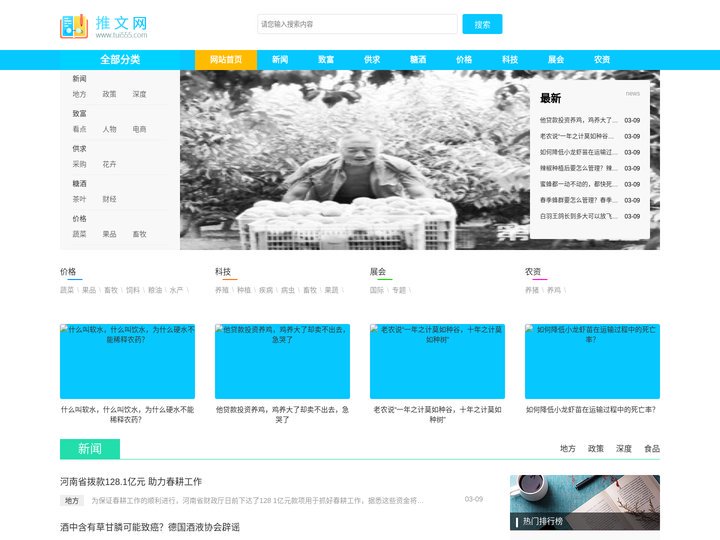Open 价格 in the top navigation bar
Image resolution: width=720 pixels, height=540 pixels.
[464, 59]
